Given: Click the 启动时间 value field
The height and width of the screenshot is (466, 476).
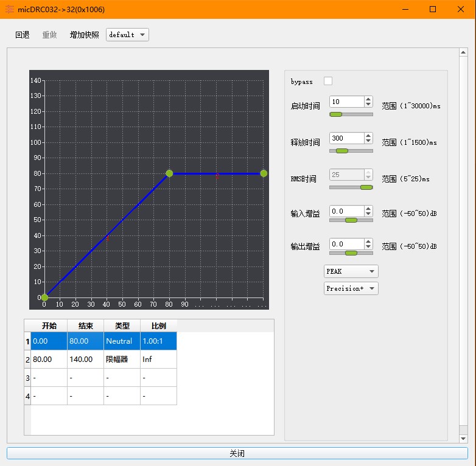Looking at the screenshot, I should coord(346,102).
